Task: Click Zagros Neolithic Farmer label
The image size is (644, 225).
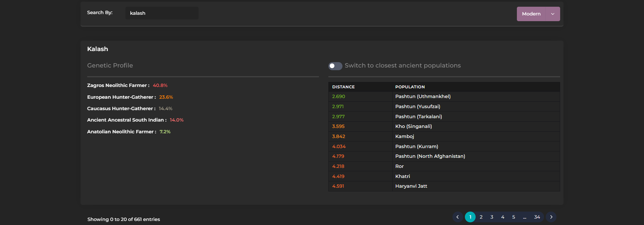Action: (x=118, y=86)
